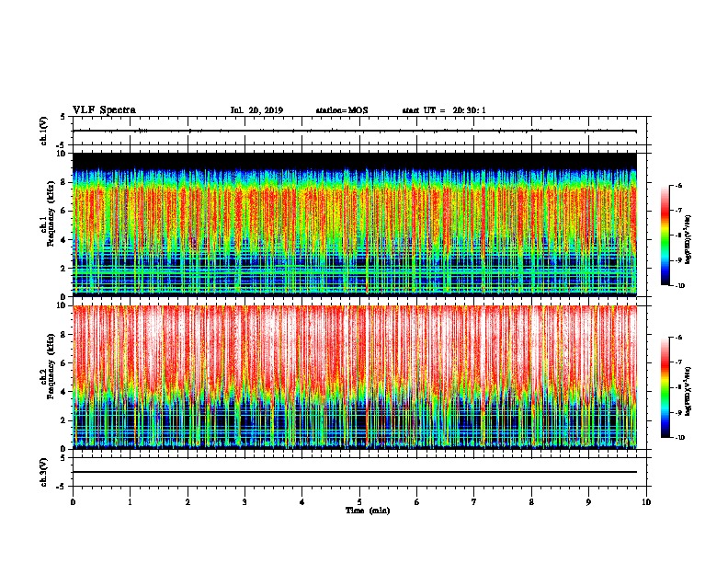Click the "-6" label on ch.1 color bar
Screen dimensions: 728x563
[679, 185]
